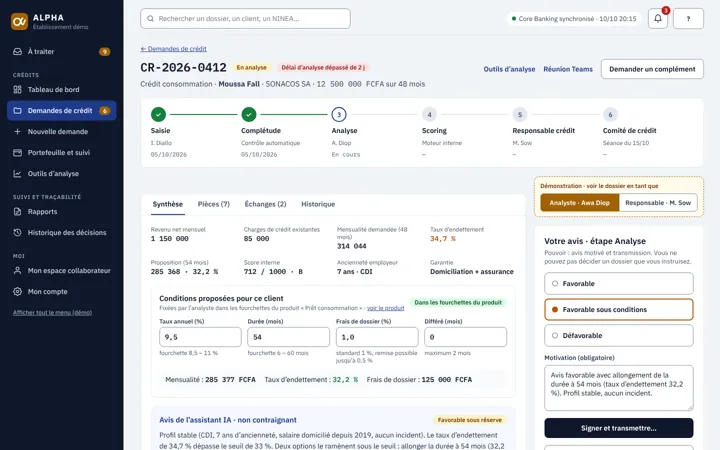Click the Analyse step 3 marker
Screen dimensions: 720x450
tap(339, 114)
